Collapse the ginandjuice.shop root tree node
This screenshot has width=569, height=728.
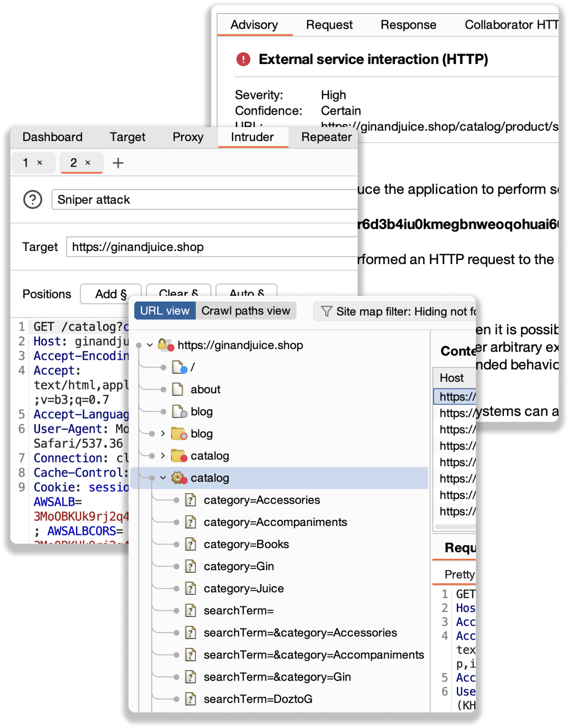[150, 345]
